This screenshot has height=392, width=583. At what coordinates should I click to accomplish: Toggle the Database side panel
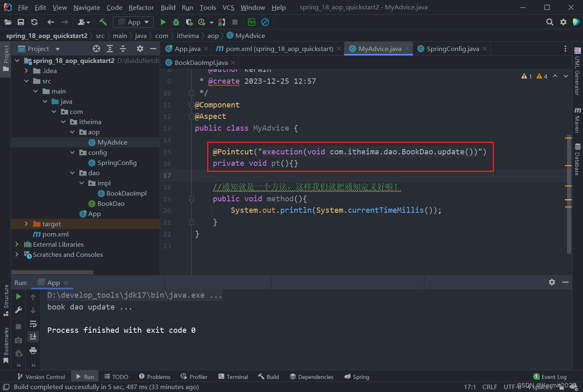coord(577,159)
